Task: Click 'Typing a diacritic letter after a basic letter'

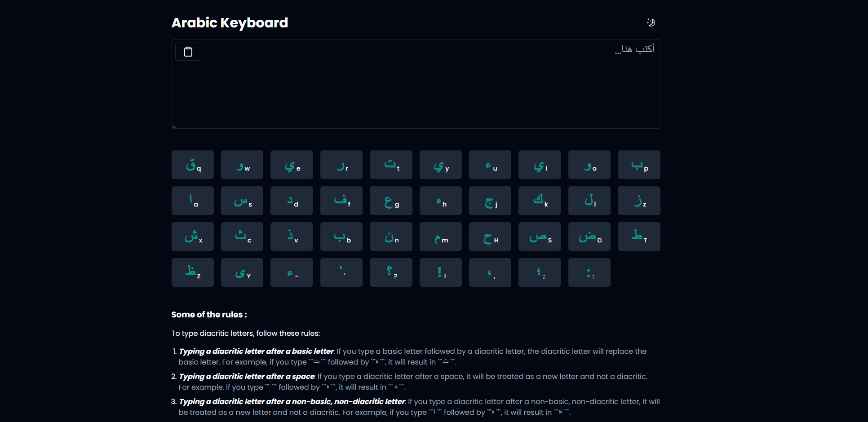Action: point(256,352)
